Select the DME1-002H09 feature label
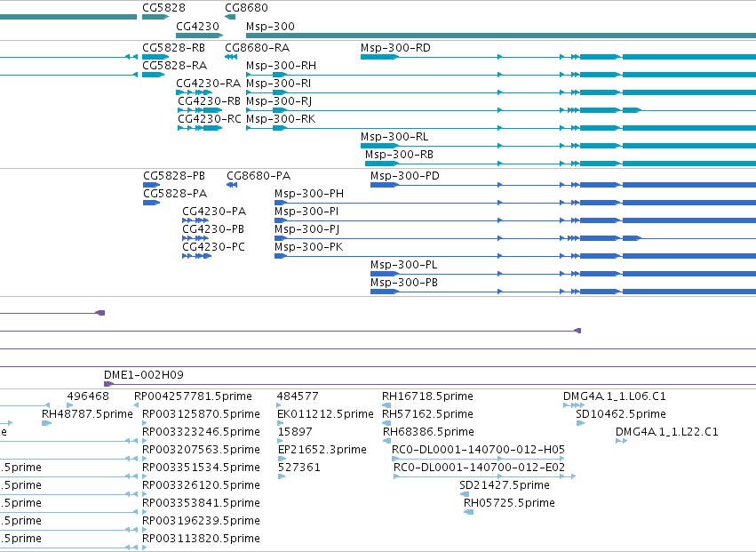 click(x=144, y=375)
